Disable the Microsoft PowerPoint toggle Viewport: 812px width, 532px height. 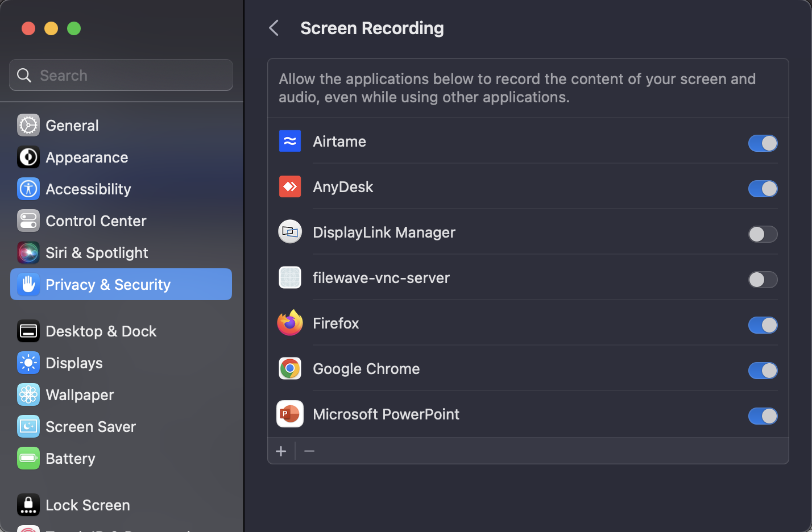[x=763, y=416]
